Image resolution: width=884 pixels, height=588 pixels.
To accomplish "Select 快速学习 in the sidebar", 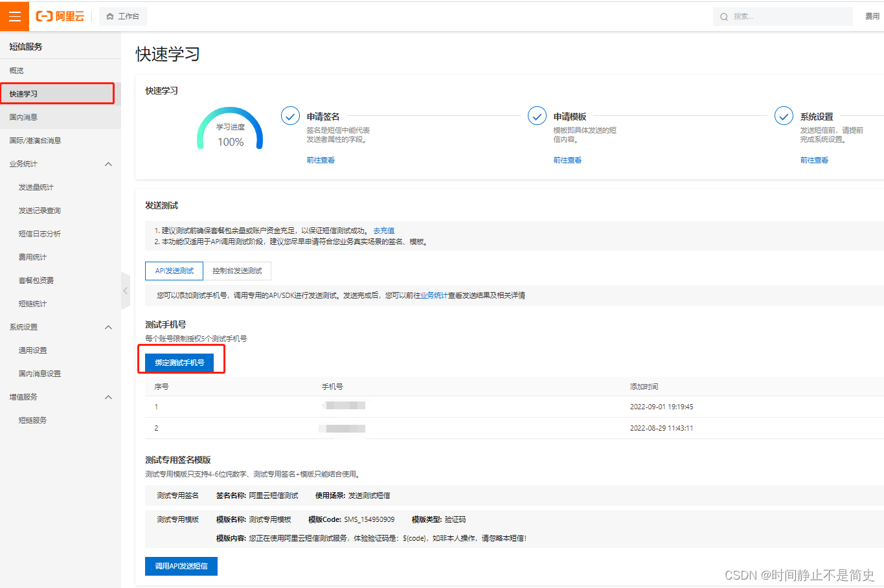I will [60, 94].
